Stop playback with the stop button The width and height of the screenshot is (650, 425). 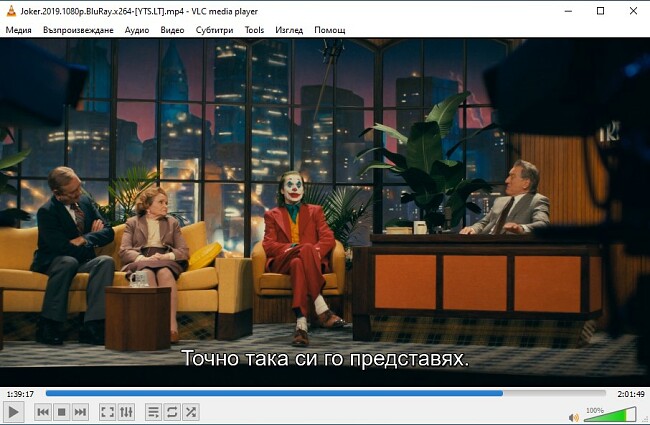[61, 412]
